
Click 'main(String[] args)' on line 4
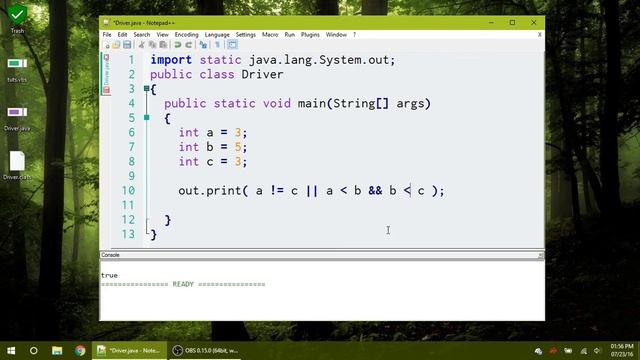point(364,104)
